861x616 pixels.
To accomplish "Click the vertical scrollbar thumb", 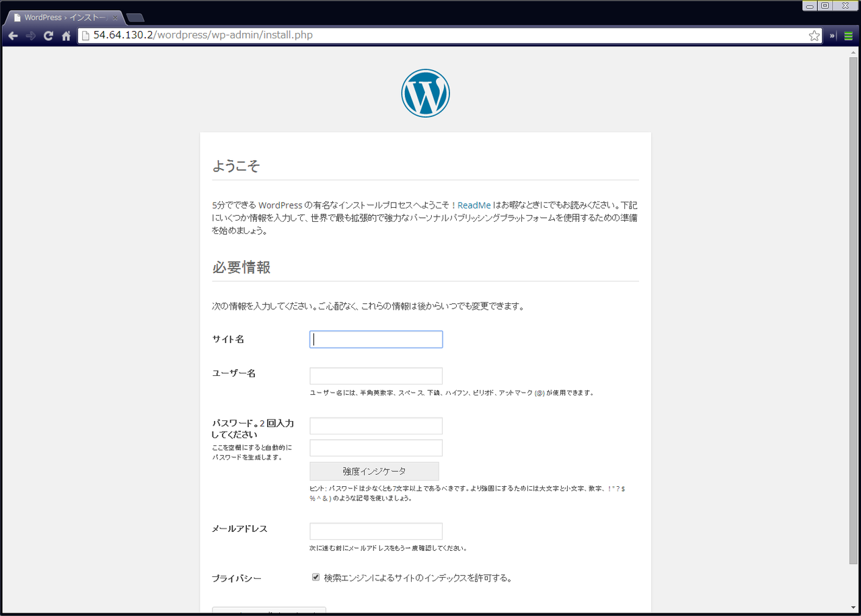I will point(853,310).
